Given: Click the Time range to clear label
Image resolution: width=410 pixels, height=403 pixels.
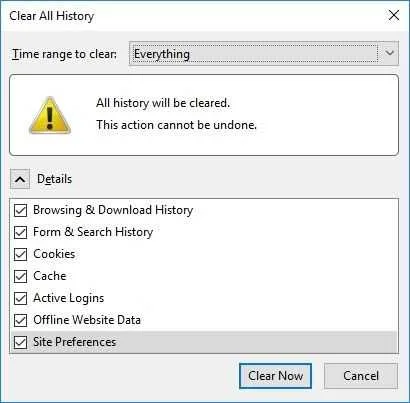Looking at the screenshot, I should coord(64,54).
